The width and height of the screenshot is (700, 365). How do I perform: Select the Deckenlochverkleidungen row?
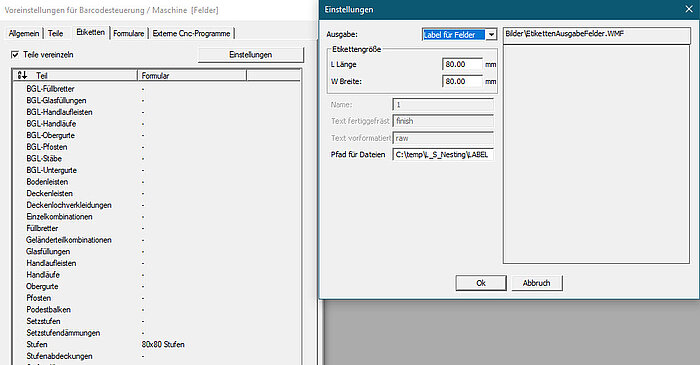point(156,205)
